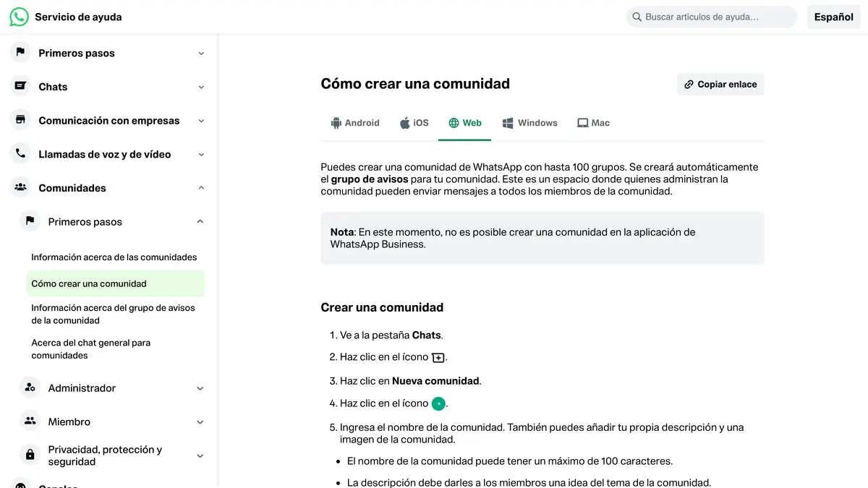The height and width of the screenshot is (488, 868).
Task: Click bold 'Nueva comunidad' in step 3
Action: [x=435, y=380]
